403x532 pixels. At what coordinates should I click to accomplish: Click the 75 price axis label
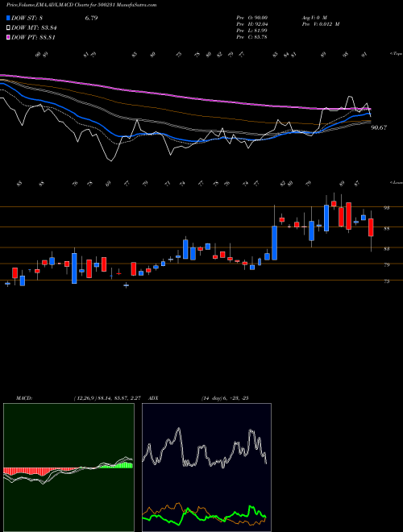(x=386, y=281)
